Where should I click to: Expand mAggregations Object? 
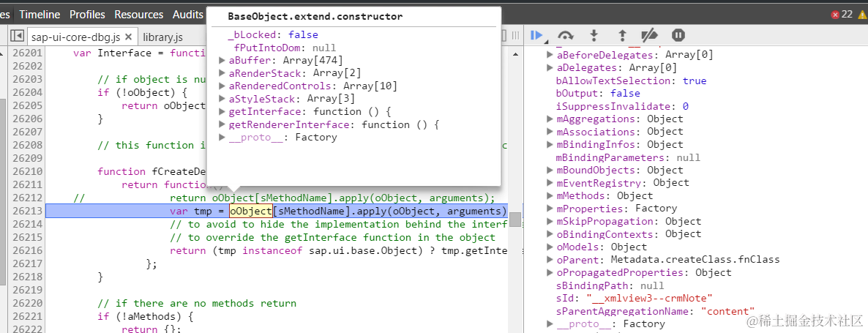pos(550,119)
